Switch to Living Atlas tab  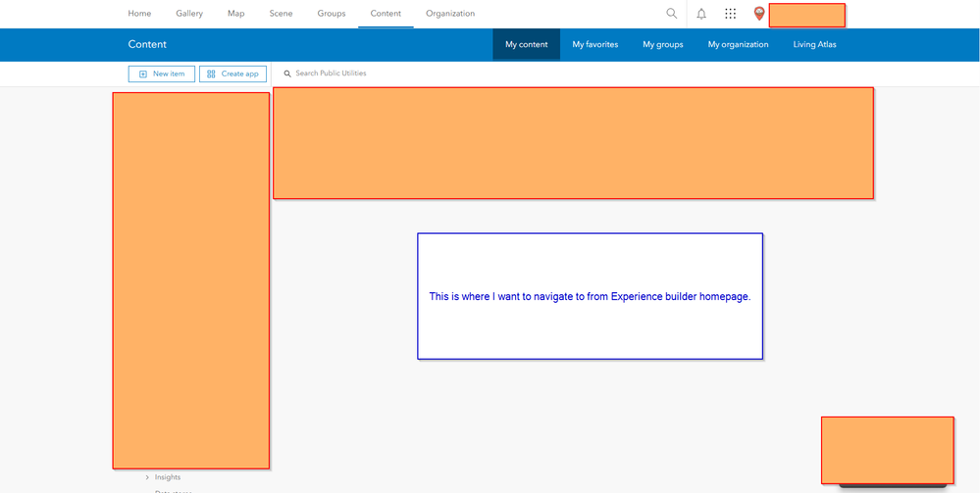tap(814, 44)
